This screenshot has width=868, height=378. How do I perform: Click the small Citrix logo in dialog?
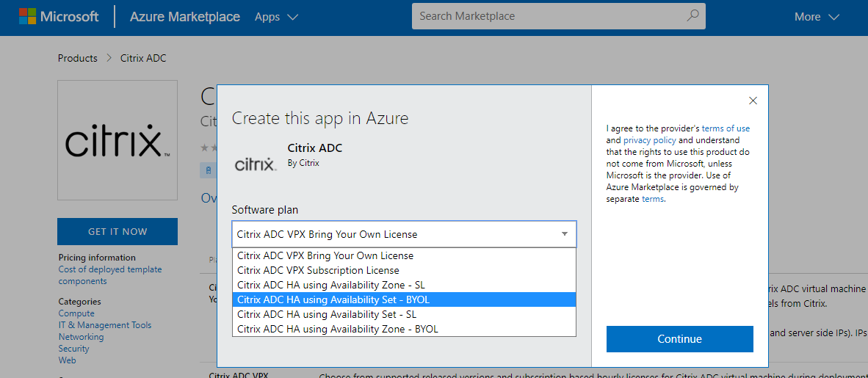(256, 164)
